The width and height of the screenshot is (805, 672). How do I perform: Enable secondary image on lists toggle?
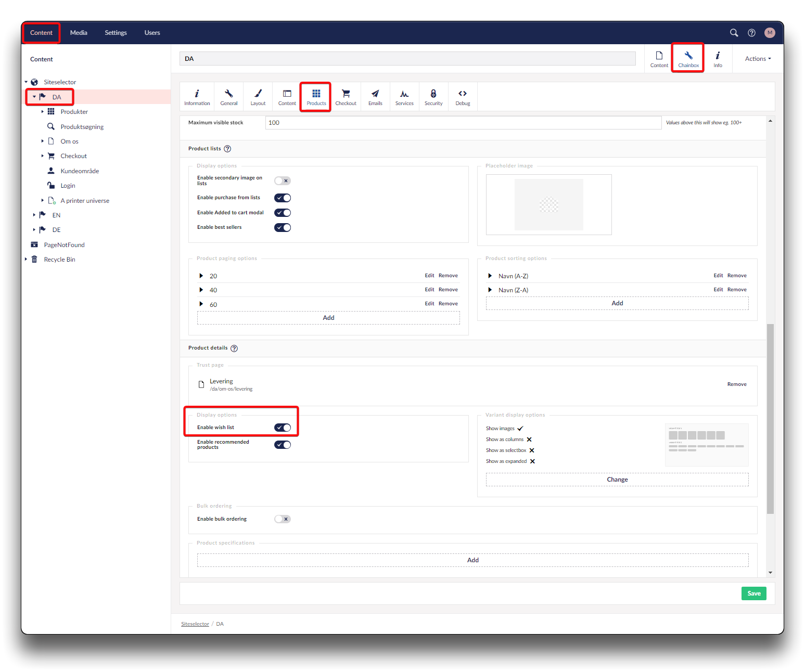(x=283, y=181)
